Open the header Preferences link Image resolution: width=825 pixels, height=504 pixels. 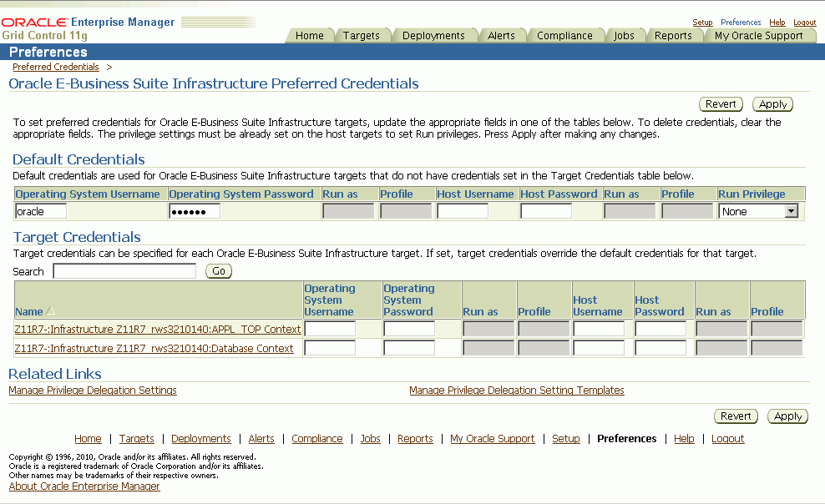click(x=741, y=22)
